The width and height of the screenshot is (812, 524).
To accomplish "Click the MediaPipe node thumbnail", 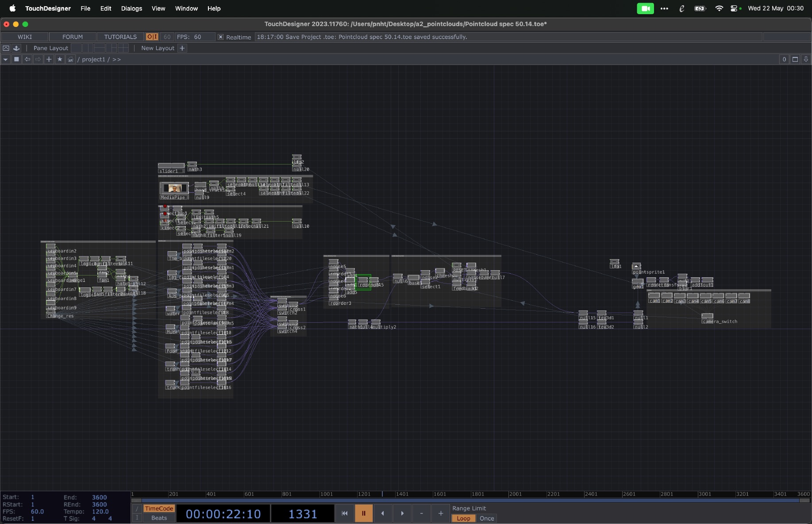I will click(x=174, y=188).
